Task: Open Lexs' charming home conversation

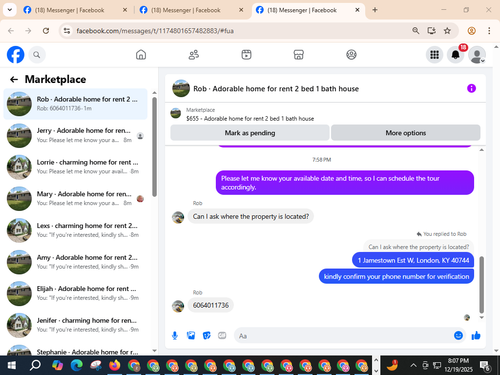Action: [x=75, y=230]
